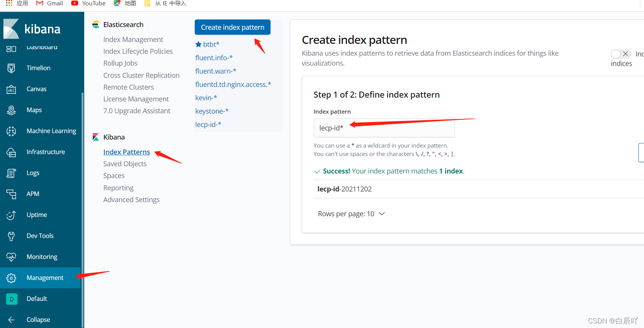Viewport: 644px width, 328px height.
Task: Select the fluentd.td.nginx.access.* index pattern
Action: coord(233,84)
